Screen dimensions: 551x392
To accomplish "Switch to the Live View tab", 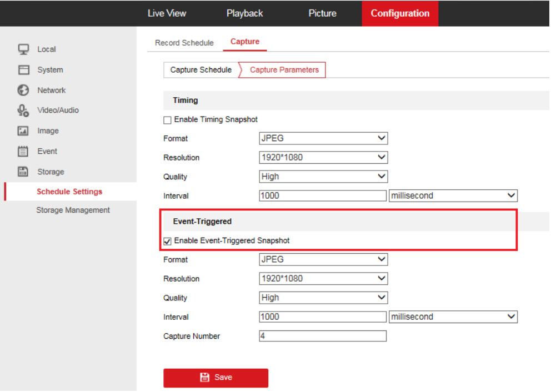I will 167,13.
